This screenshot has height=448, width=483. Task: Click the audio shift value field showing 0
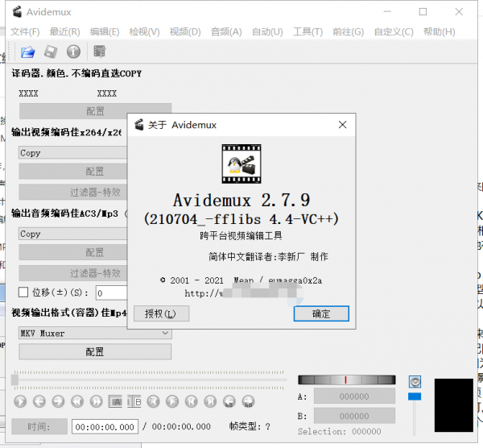click(x=112, y=292)
